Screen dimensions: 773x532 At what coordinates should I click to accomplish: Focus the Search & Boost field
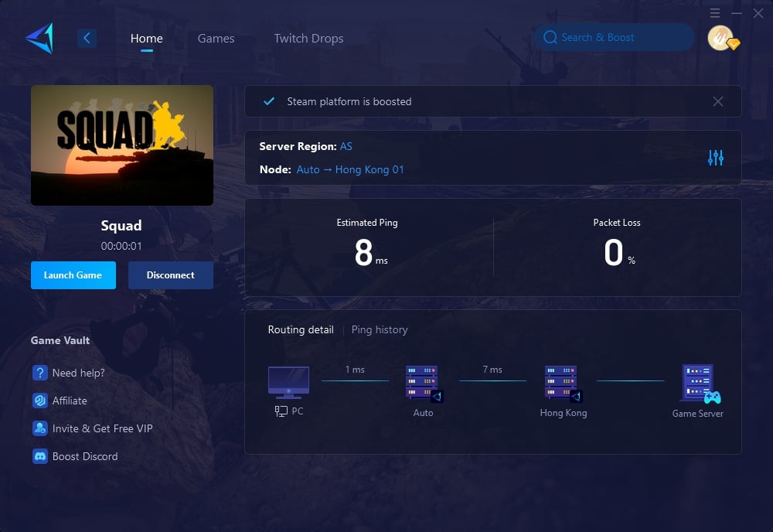click(x=615, y=37)
